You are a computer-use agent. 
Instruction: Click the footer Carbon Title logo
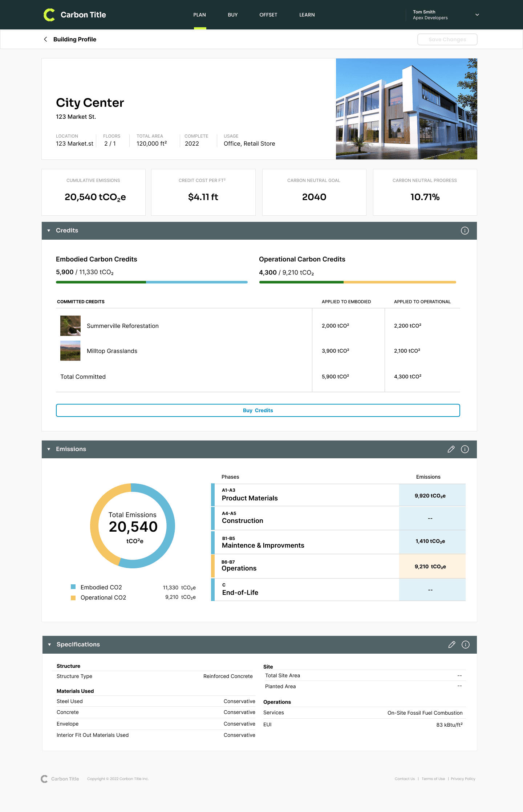60,779
